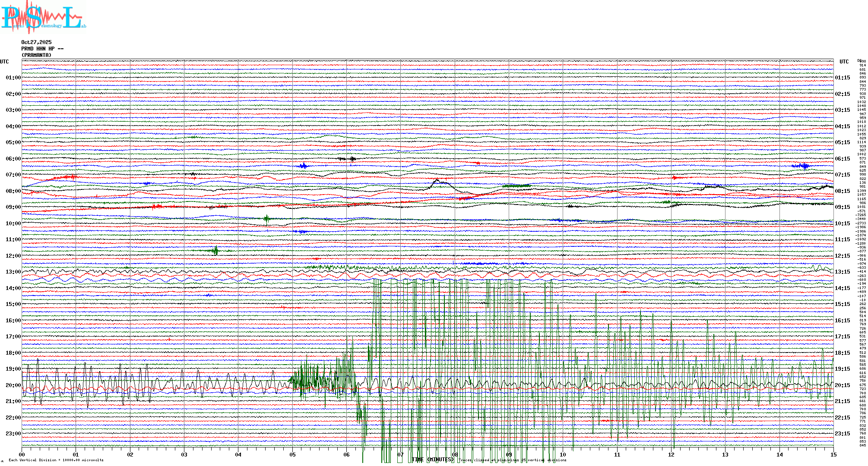
Task: Click minute marker 12 on bottom axis
Action: click(671, 454)
